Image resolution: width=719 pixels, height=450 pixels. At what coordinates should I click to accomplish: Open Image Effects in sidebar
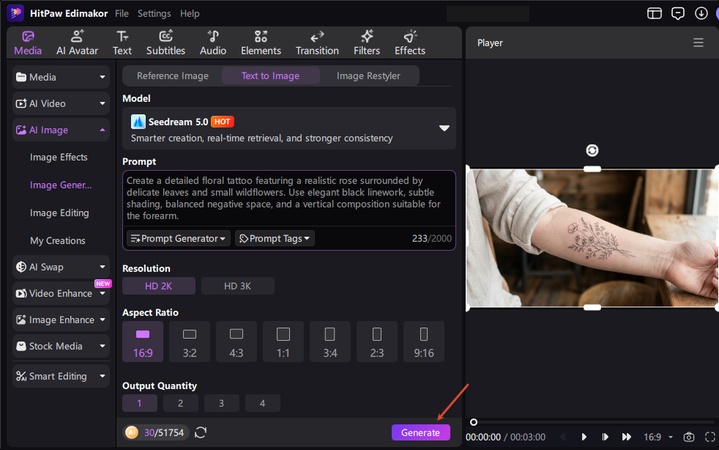(x=59, y=157)
